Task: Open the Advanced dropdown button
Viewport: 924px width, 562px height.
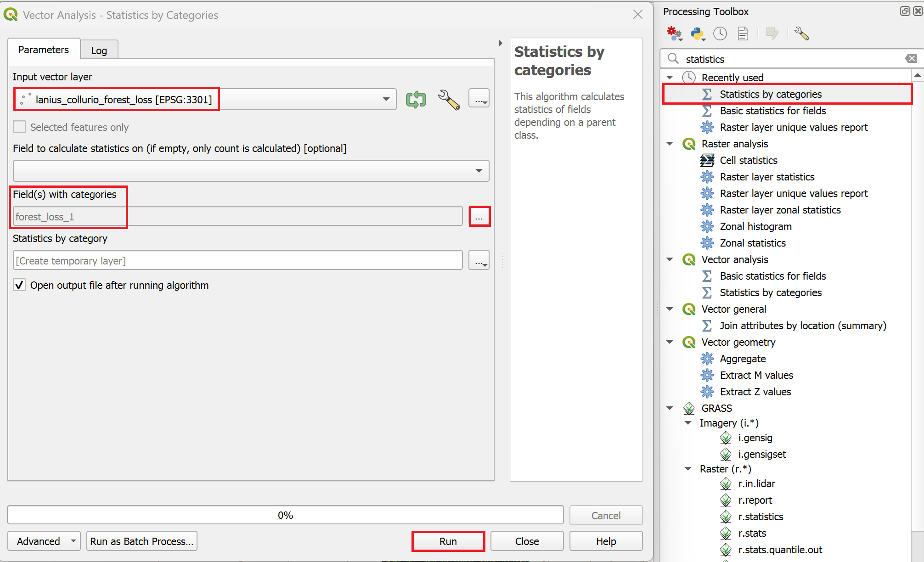Action: click(44, 541)
